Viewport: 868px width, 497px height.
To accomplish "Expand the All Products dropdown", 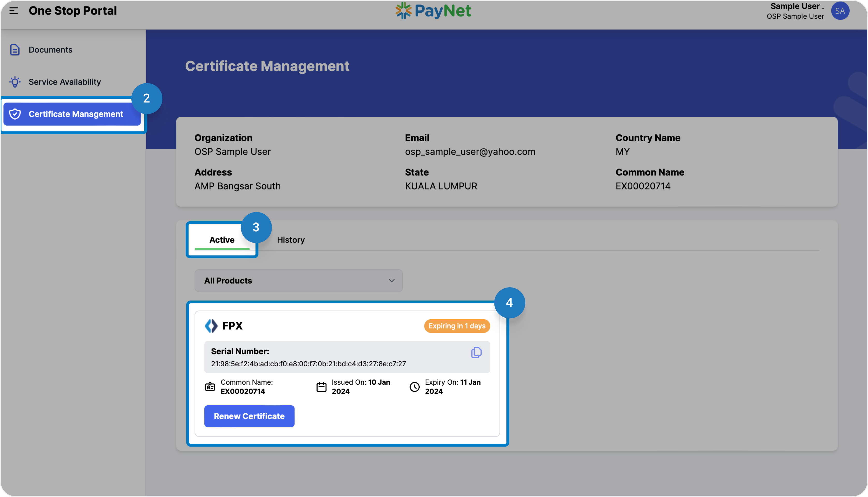I will tap(298, 281).
